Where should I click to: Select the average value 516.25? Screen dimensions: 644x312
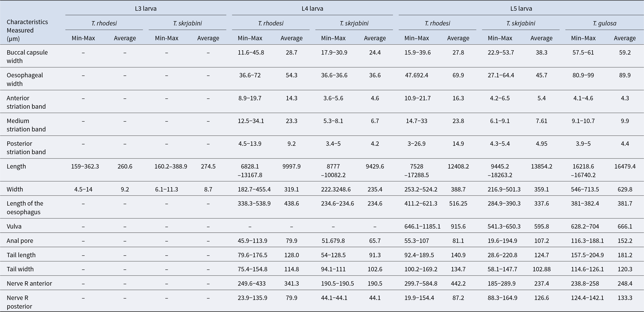458,203
